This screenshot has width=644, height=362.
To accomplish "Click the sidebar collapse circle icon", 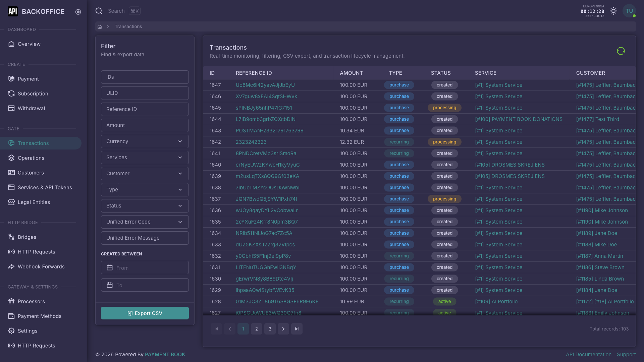I will [x=78, y=12].
